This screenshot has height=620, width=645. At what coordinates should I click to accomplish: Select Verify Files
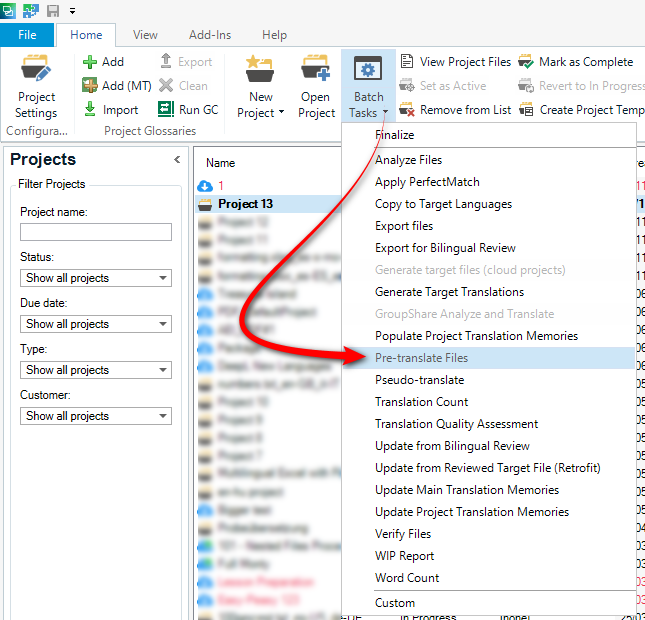(489, 534)
